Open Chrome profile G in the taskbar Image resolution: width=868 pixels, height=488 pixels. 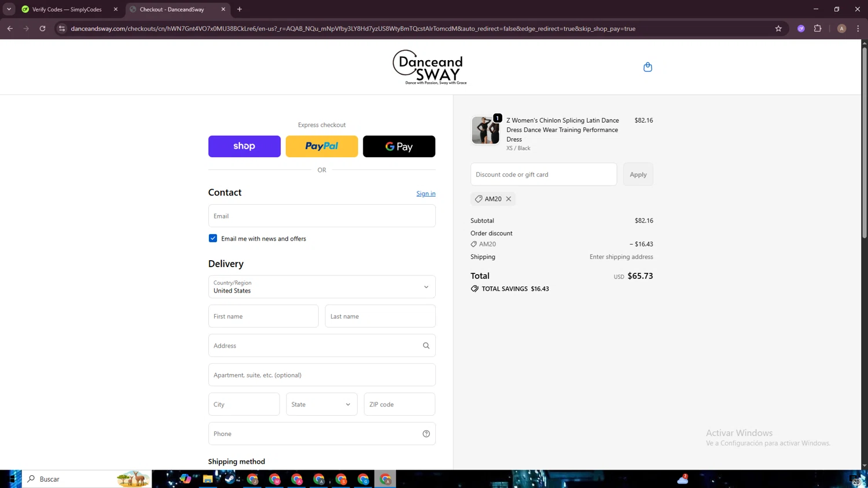(x=363, y=479)
